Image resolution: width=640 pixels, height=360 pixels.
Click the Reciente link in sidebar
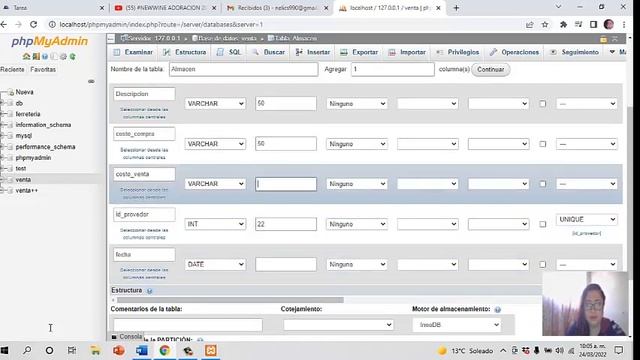[12, 69]
